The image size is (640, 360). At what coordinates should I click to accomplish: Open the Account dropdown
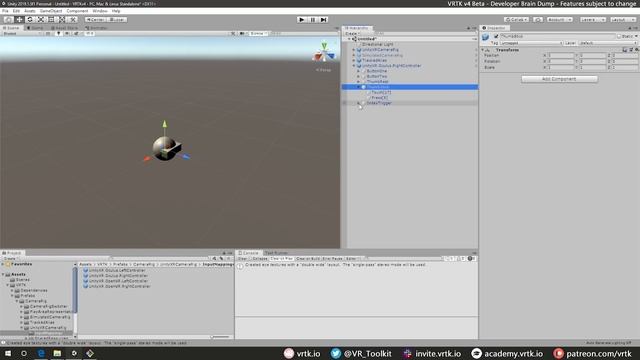point(560,20)
